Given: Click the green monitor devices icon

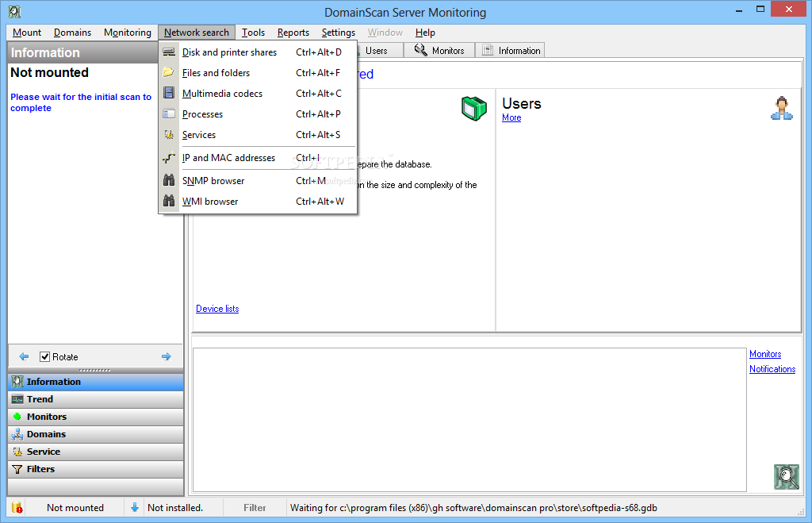Looking at the screenshot, I should [474, 109].
